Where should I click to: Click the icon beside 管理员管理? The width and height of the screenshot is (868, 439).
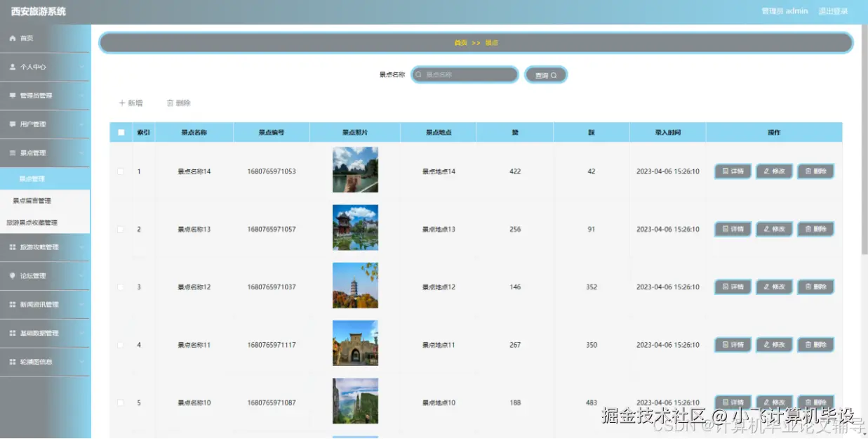tap(12, 96)
